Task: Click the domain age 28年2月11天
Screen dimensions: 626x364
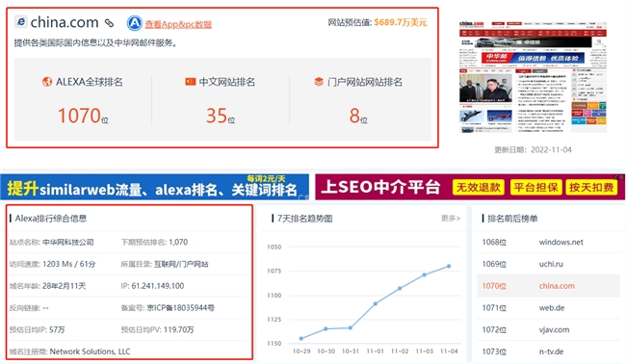Action: pos(64,286)
